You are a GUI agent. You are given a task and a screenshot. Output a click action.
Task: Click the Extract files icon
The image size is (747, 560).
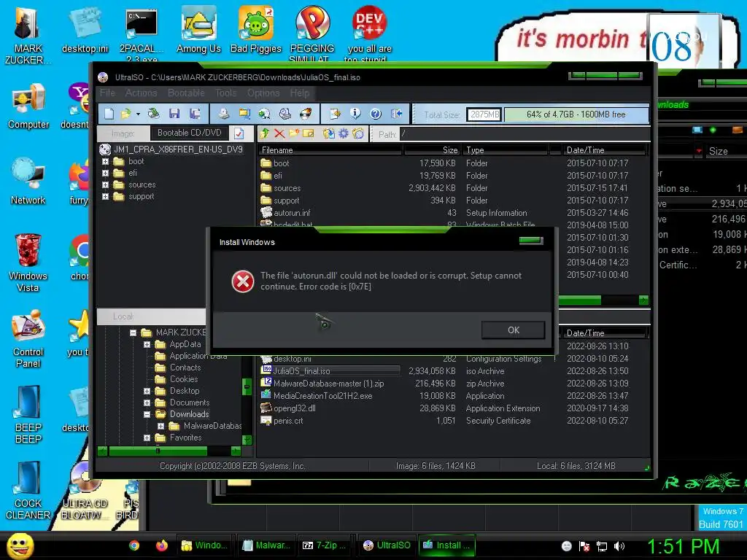pyautogui.click(x=328, y=134)
